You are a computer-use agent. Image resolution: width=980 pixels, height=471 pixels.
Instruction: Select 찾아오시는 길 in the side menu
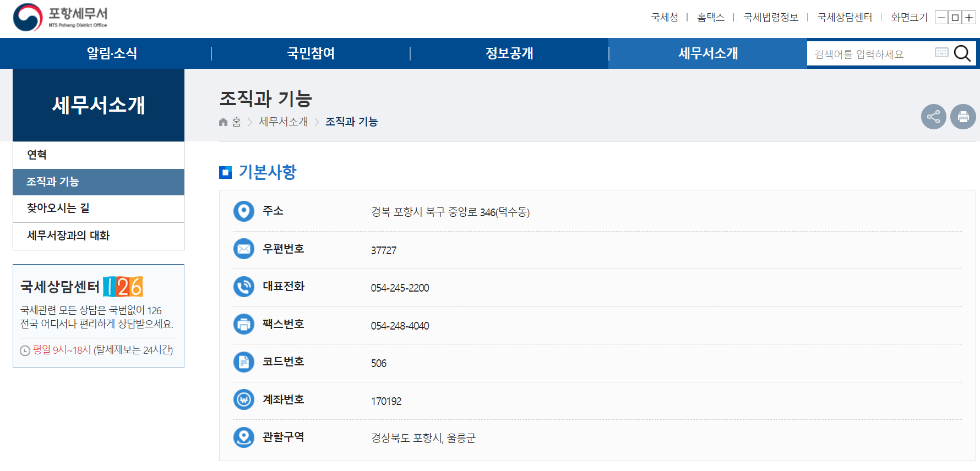pyautogui.click(x=99, y=209)
